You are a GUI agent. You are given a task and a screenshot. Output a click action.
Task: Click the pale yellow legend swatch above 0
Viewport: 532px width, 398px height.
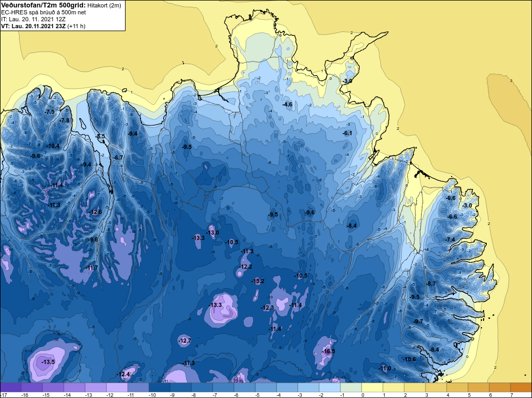coord(372,387)
